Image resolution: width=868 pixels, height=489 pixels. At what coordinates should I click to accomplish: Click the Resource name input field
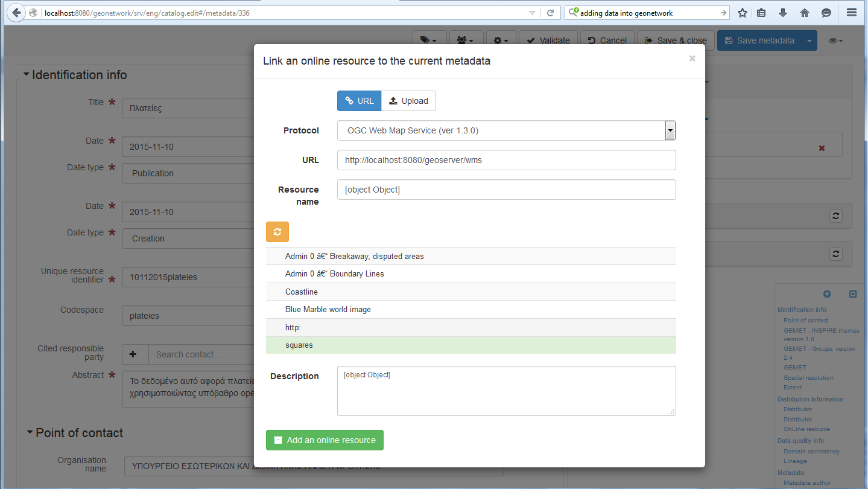pyautogui.click(x=506, y=190)
